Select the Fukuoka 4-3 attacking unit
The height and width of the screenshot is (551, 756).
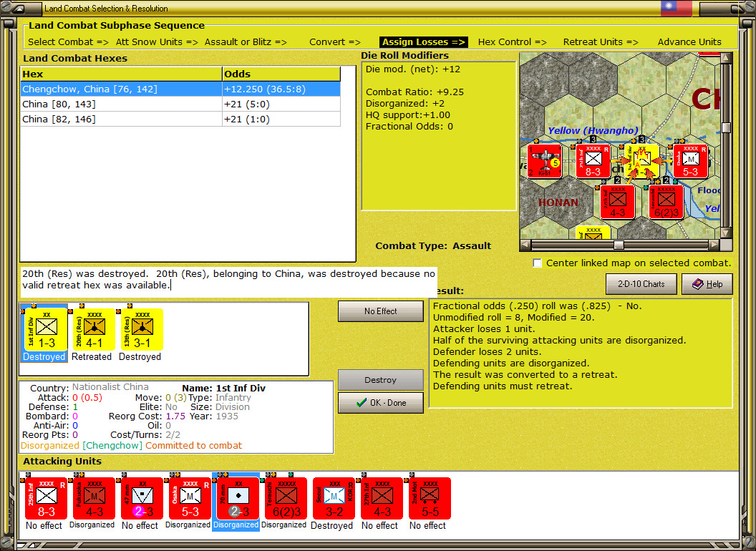pyautogui.click(x=94, y=499)
